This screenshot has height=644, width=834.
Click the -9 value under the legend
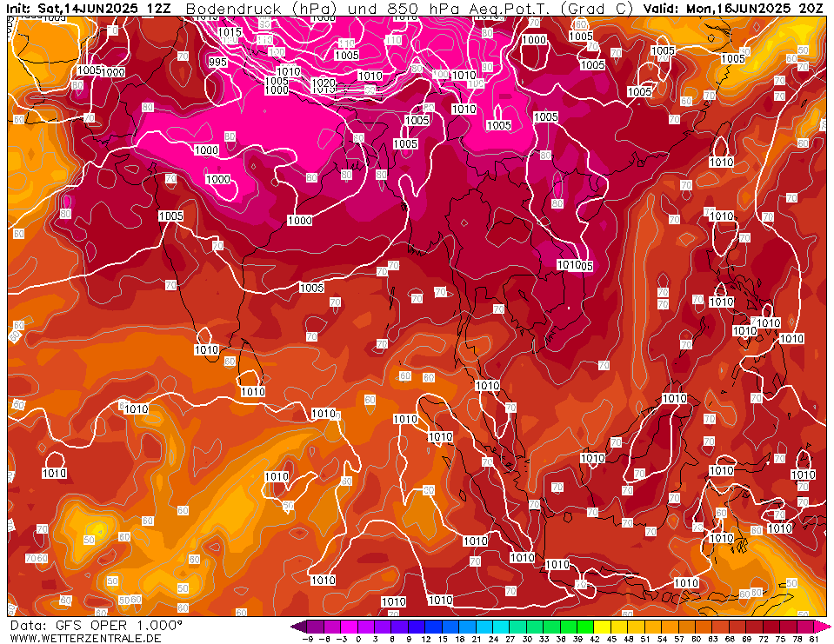point(307,639)
